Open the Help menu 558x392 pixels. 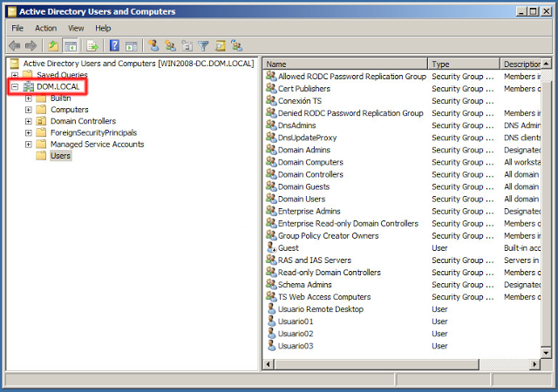coord(103,28)
